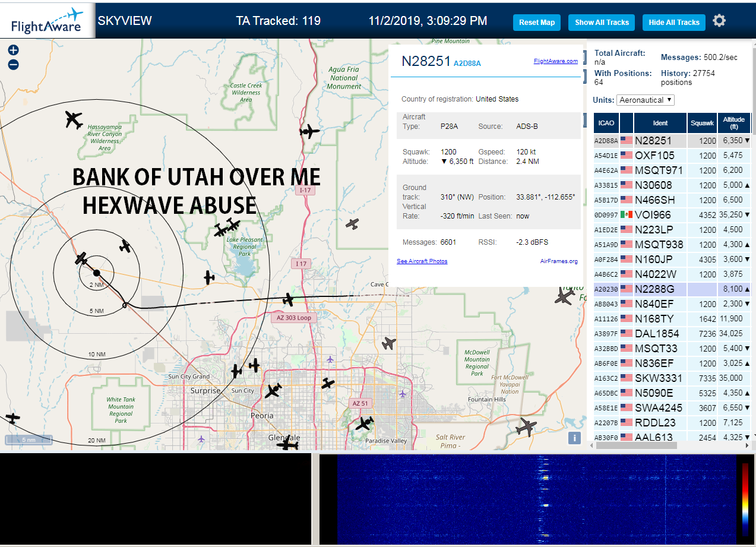Select the aircraft on the 10 NM ring east side
The width and height of the screenshot is (756, 547).
point(209,277)
